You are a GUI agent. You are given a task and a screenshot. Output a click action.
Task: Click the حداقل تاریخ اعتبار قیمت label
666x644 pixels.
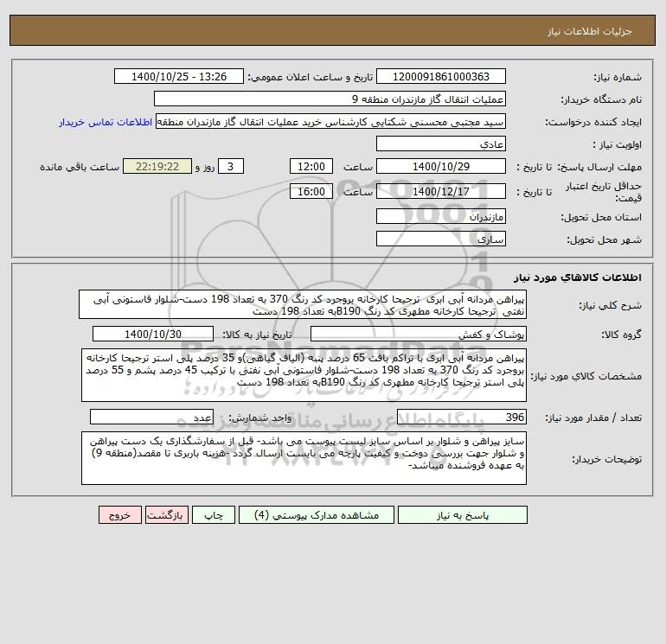point(604,192)
